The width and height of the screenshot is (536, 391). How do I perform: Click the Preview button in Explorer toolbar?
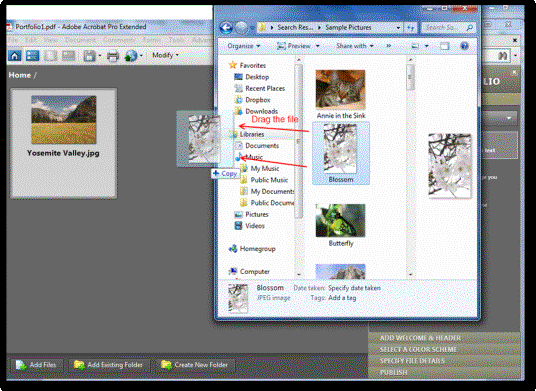pos(294,46)
